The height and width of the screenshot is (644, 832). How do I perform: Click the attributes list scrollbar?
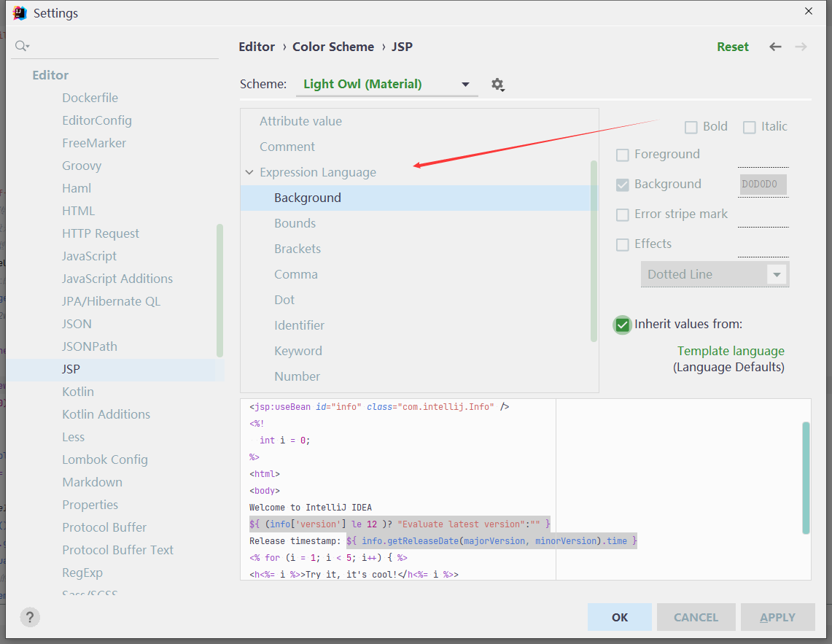pyautogui.click(x=594, y=252)
